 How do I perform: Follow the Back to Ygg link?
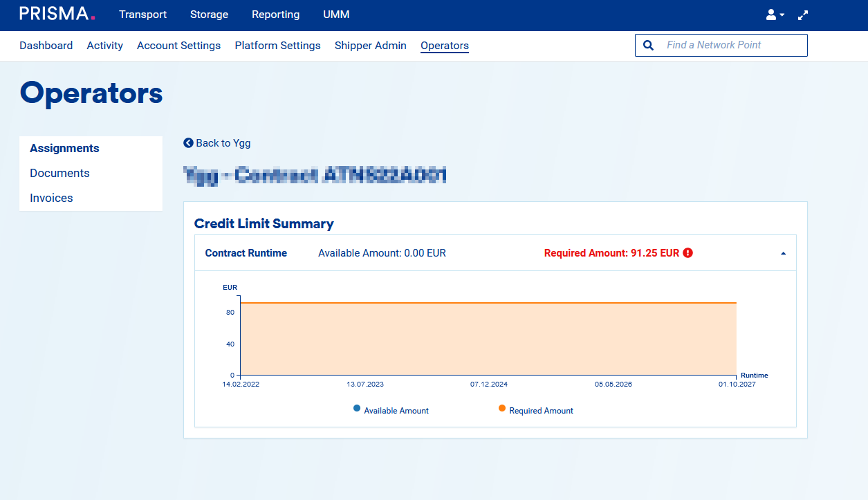pyautogui.click(x=223, y=143)
